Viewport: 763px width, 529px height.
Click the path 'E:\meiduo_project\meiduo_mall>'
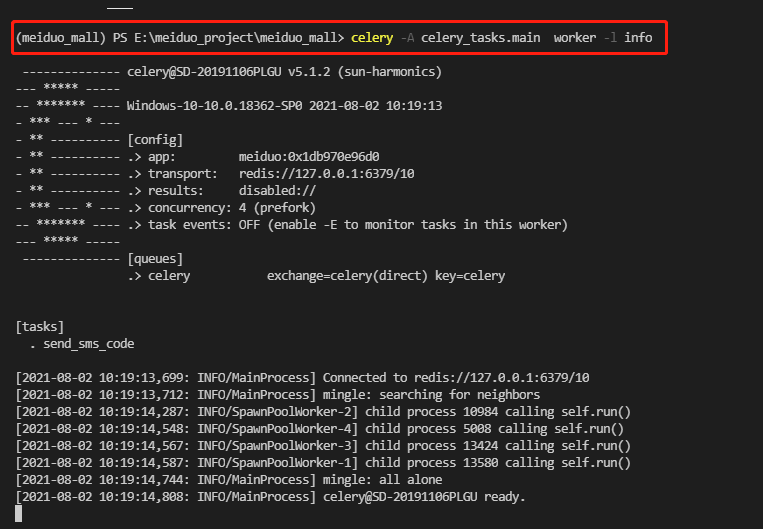(x=239, y=38)
